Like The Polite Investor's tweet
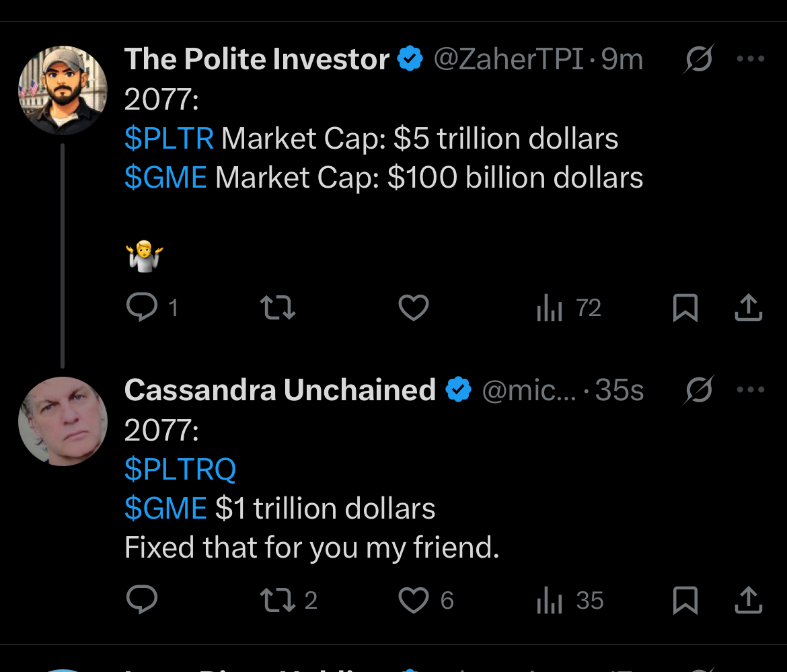This screenshot has height=672, width=787. pyautogui.click(x=414, y=307)
